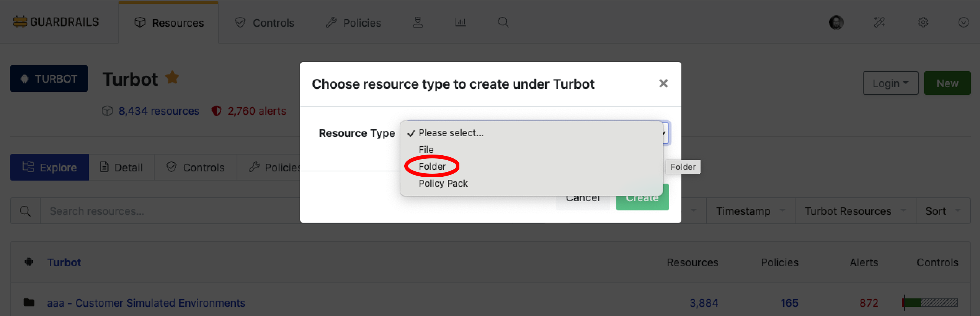Image resolution: width=980 pixels, height=316 pixels.
Task: Open the 872 alerts count link
Action: (x=869, y=303)
